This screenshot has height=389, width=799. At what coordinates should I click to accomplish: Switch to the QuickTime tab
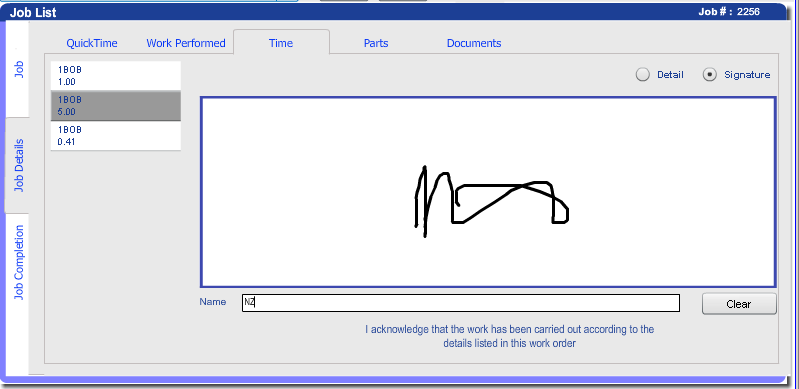[x=92, y=43]
